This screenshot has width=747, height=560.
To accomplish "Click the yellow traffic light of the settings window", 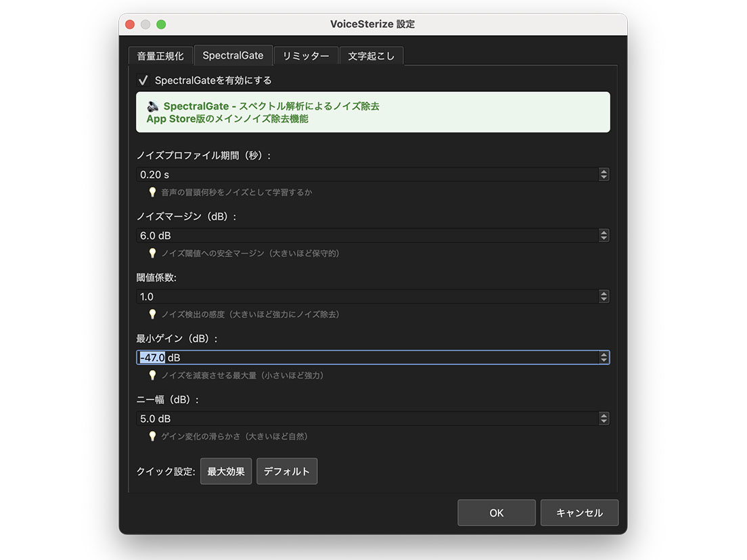I will (145, 24).
